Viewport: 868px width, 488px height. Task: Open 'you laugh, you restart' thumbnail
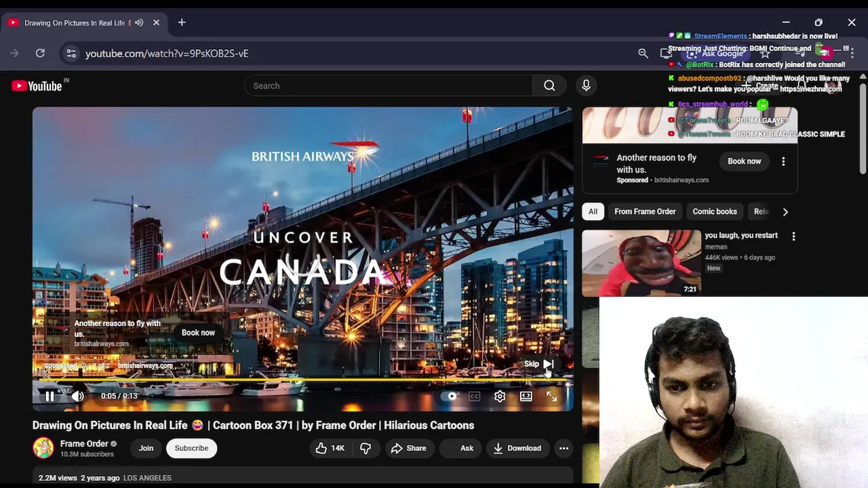(641, 263)
